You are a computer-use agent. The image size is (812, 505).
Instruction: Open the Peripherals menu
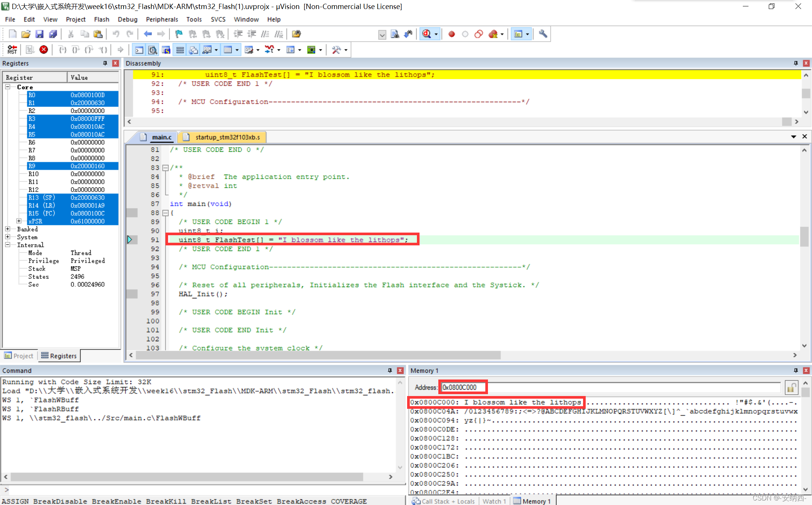click(162, 19)
